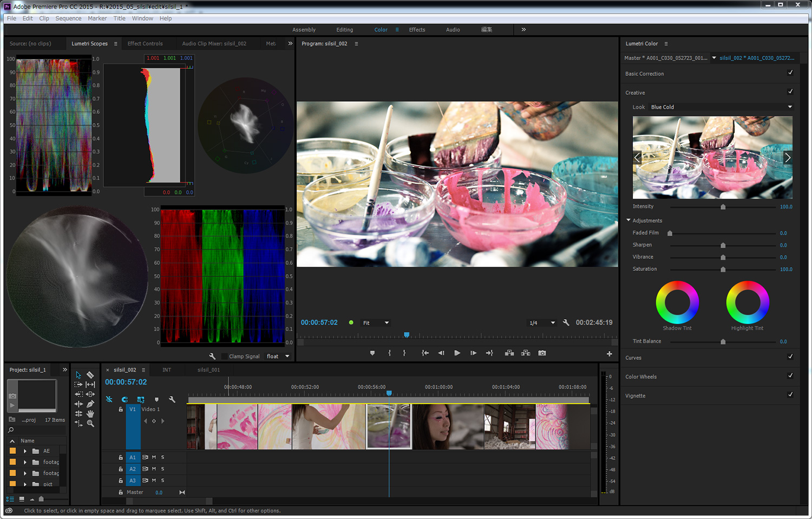Click the Curves section header
The height and width of the screenshot is (519, 812).
coord(633,358)
